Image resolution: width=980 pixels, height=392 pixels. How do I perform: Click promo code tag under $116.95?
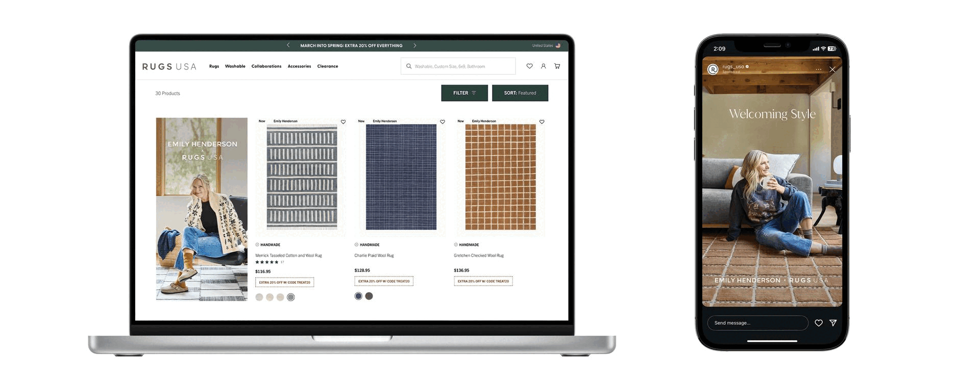pyautogui.click(x=284, y=282)
